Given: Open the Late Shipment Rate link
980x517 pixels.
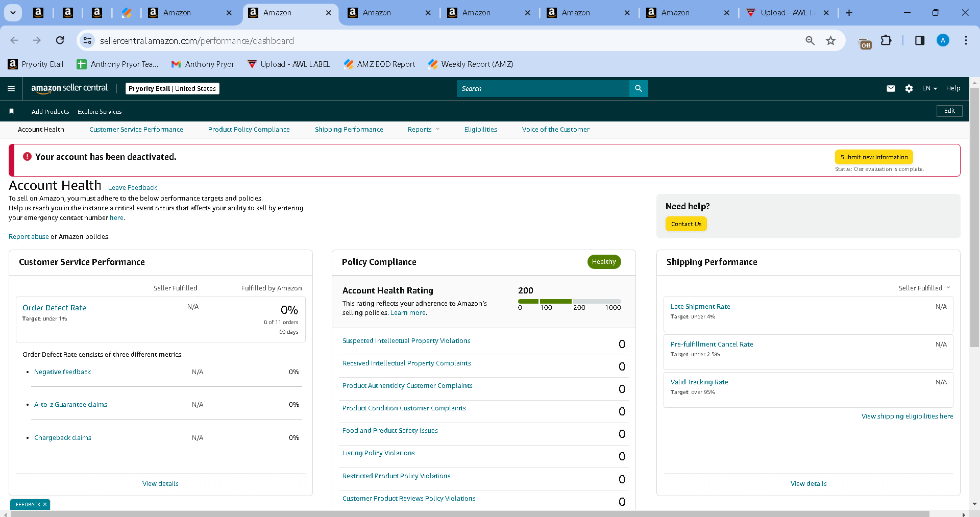Looking at the screenshot, I should pyautogui.click(x=700, y=307).
